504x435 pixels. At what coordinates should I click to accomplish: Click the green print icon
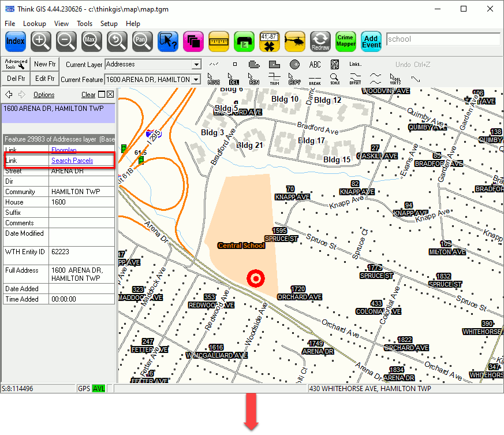pyautogui.click(x=244, y=41)
